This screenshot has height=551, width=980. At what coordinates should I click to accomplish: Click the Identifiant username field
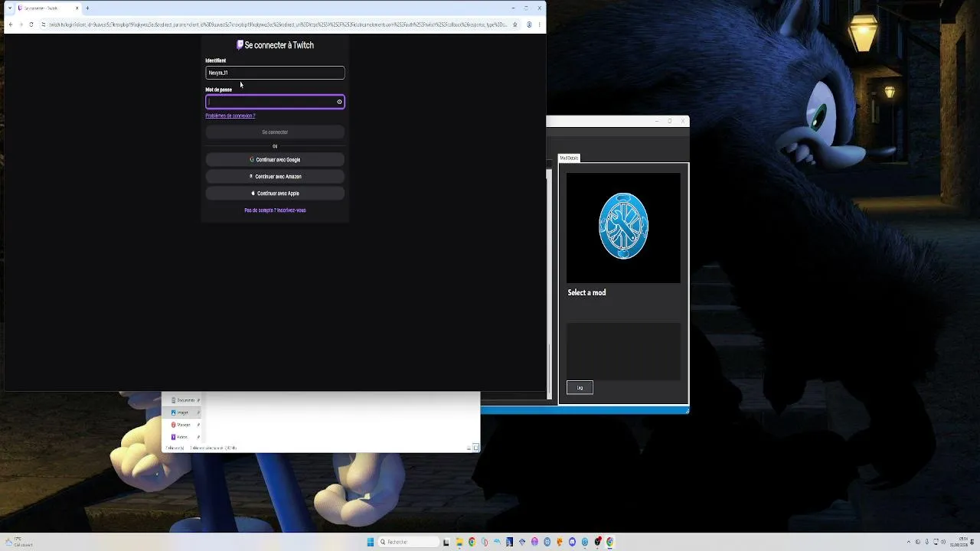click(275, 73)
